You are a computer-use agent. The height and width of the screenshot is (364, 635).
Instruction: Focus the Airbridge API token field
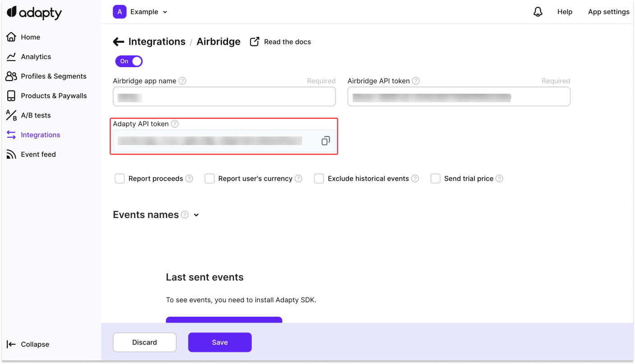tap(459, 96)
